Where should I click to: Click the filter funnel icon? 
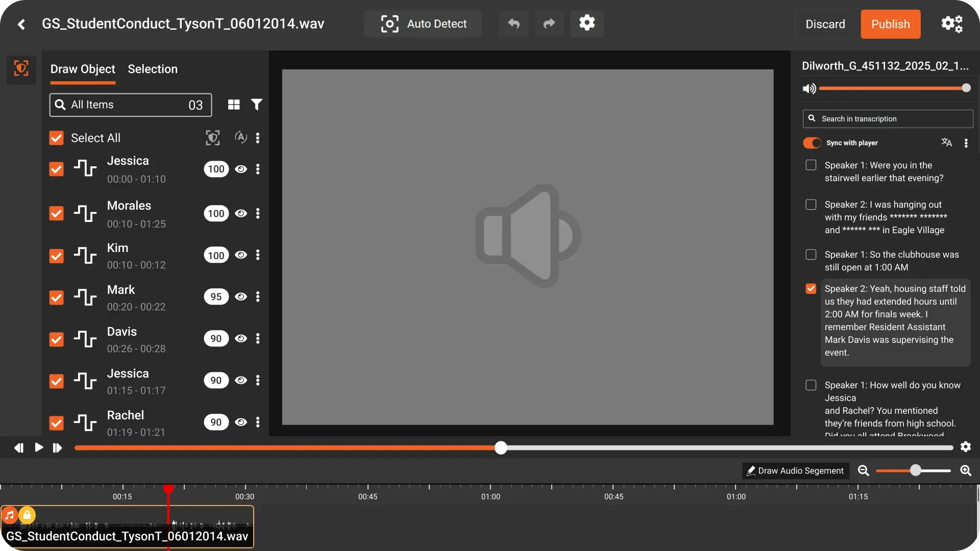257,105
